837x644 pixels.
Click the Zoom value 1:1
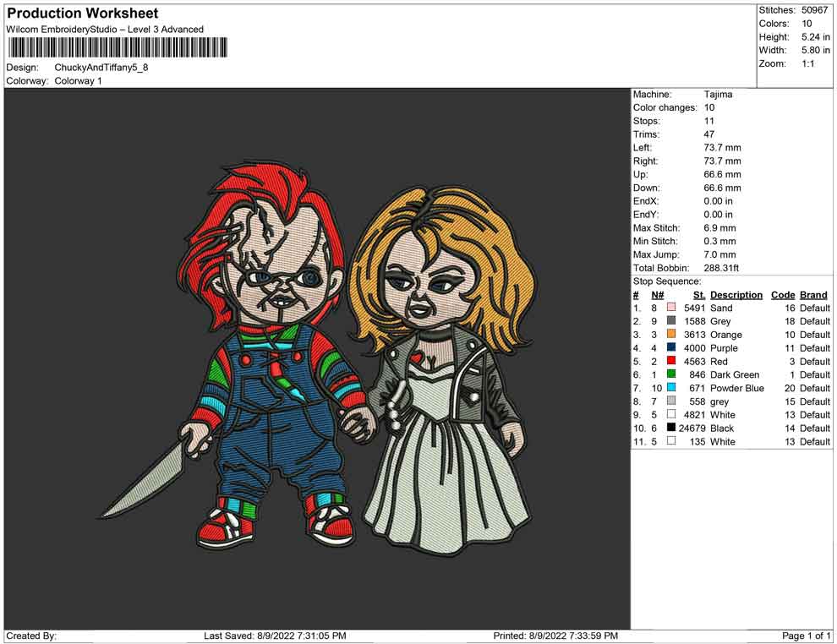(x=807, y=64)
